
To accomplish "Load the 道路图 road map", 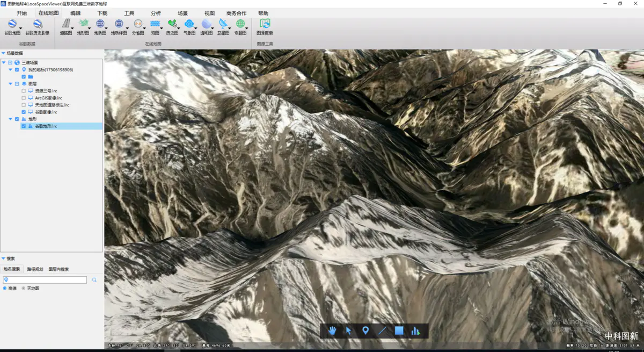I will tap(66, 27).
